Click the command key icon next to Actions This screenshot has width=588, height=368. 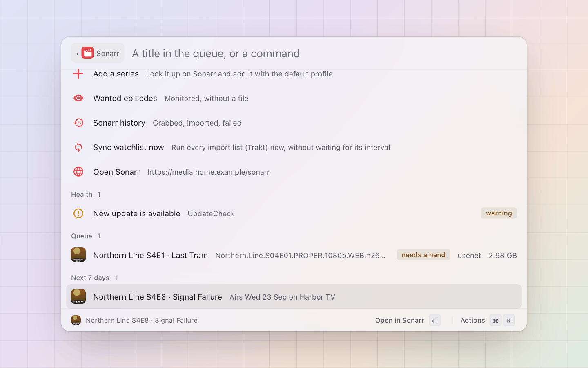[x=495, y=321]
